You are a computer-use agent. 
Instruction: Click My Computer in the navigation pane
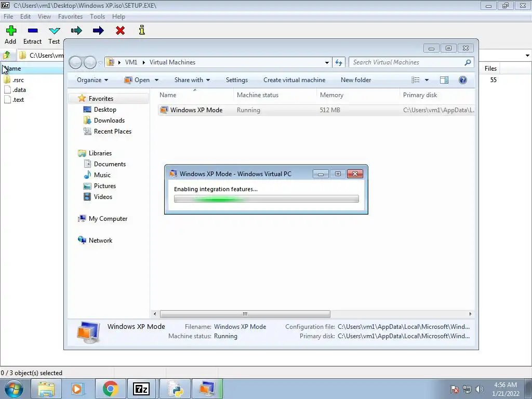pyautogui.click(x=108, y=219)
